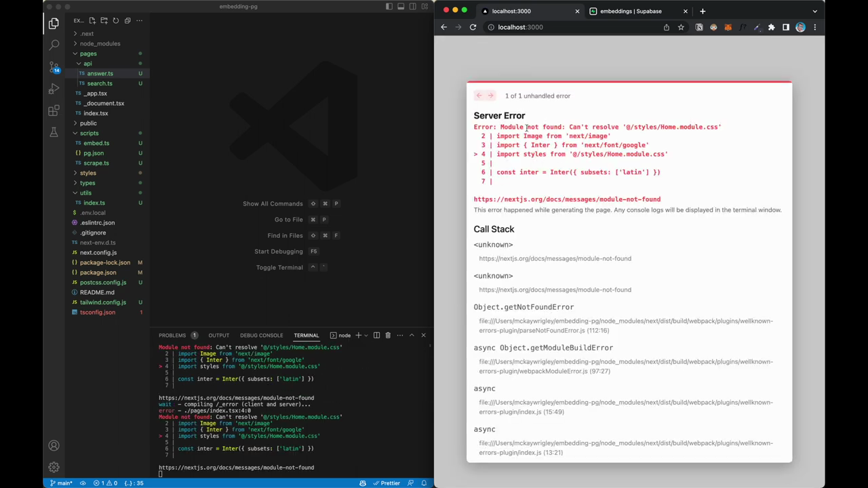Add new terminal with plus button

(x=357, y=335)
